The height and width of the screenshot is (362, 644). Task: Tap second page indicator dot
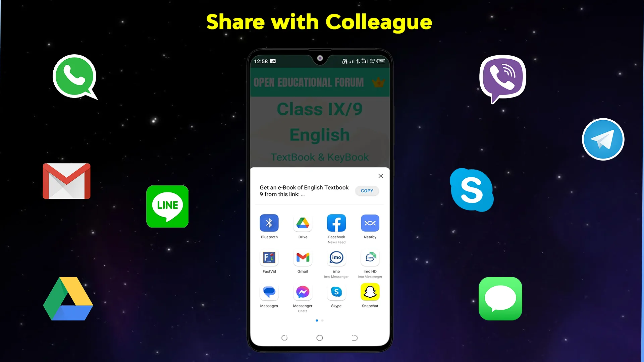click(322, 320)
